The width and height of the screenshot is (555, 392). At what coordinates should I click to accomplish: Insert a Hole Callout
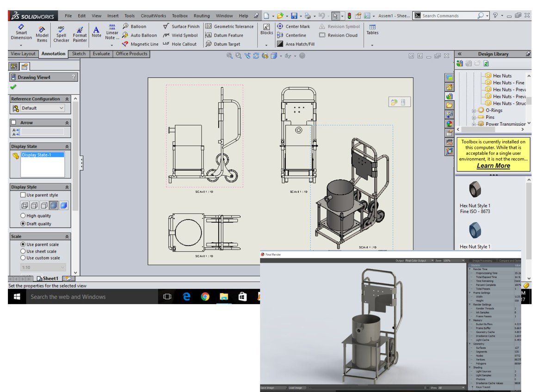click(180, 44)
